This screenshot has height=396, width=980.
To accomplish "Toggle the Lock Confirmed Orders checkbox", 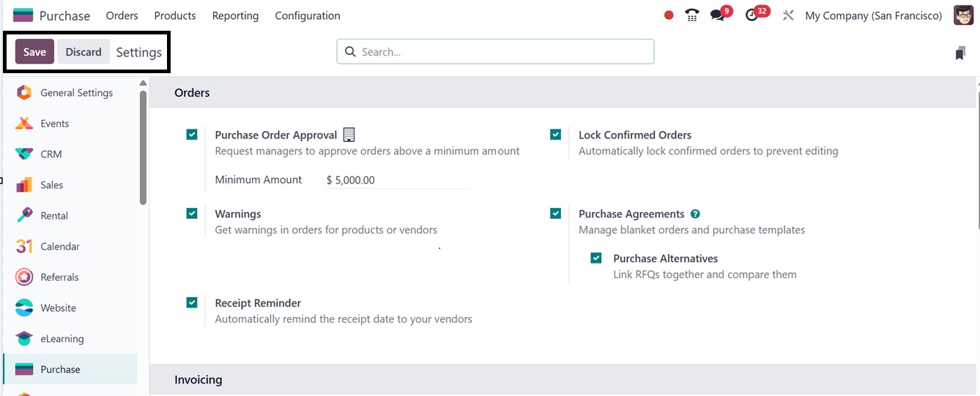I will point(556,135).
